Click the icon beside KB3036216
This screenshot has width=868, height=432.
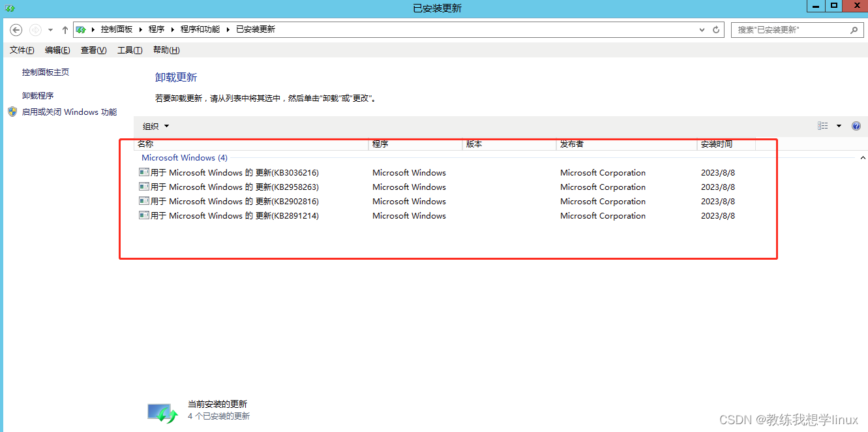point(144,172)
